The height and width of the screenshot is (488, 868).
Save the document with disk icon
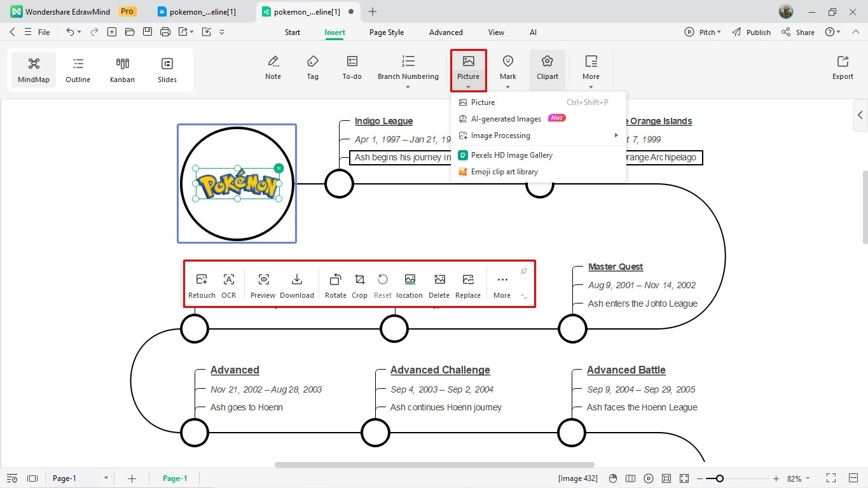(148, 32)
